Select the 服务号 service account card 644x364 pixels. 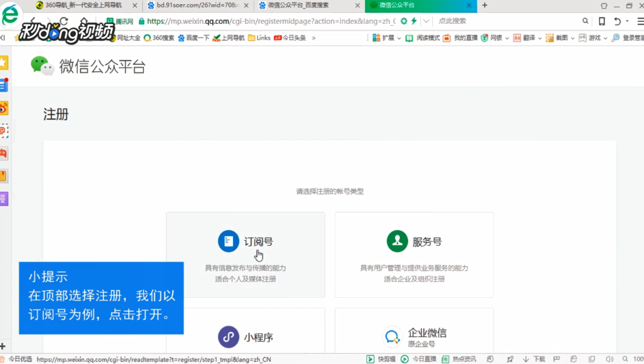click(414, 255)
